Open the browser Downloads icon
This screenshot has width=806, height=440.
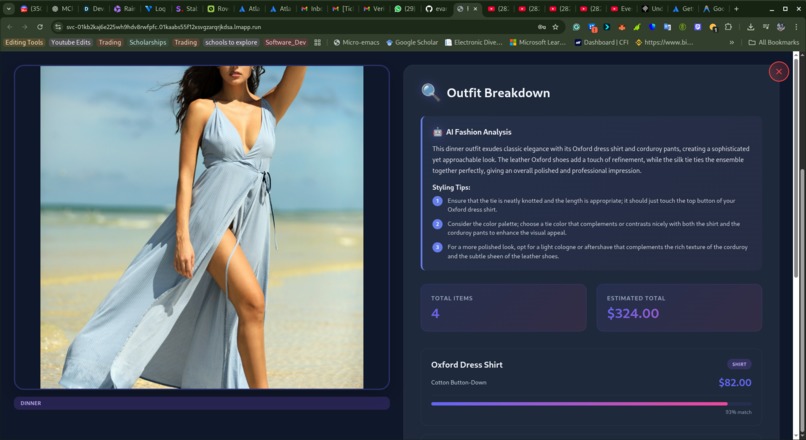[750, 27]
